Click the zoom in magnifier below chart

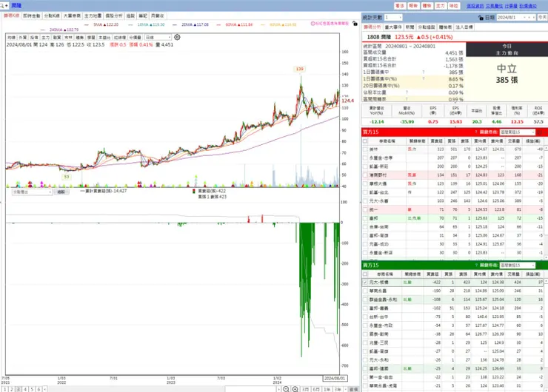295,389
